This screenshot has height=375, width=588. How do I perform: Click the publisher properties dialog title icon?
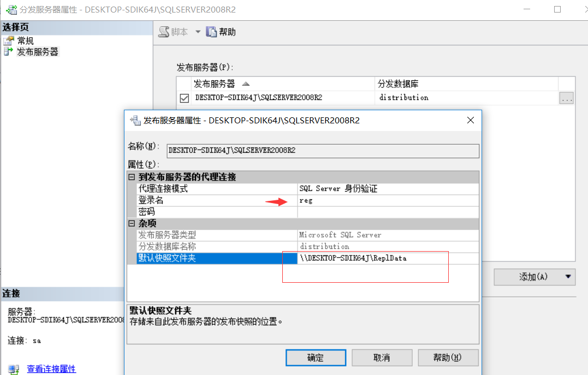(134, 121)
